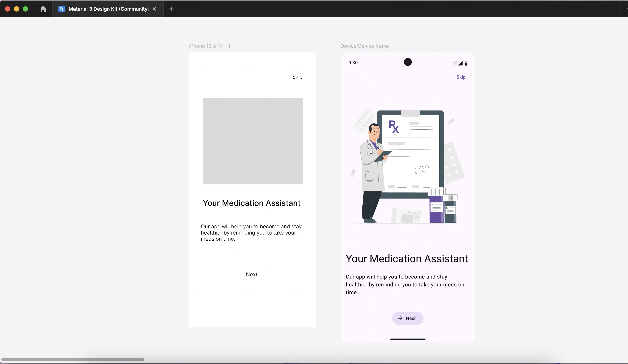Image resolution: width=628 pixels, height=364 pixels.
Task: Switch to Material 3 Design Kit tab
Action: 108,9
